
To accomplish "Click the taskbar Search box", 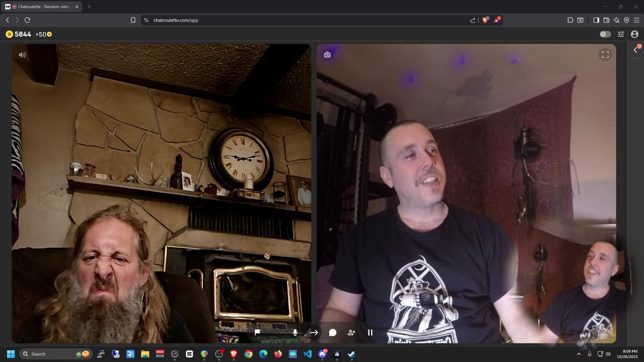I will [56, 354].
